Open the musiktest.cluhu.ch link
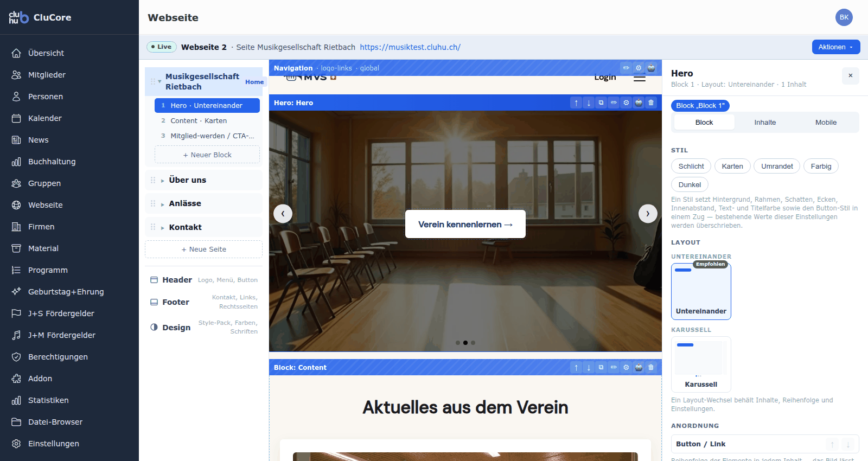This screenshot has width=868, height=461. [410, 47]
